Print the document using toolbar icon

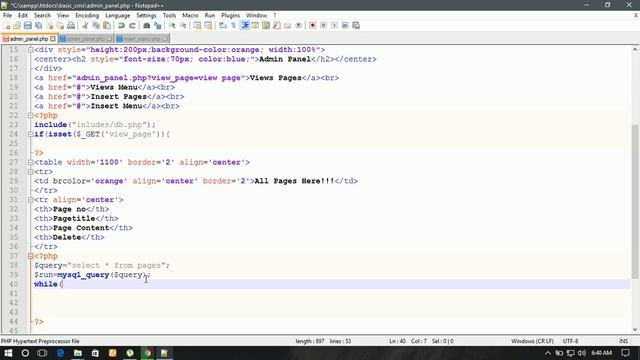tap(71, 26)
